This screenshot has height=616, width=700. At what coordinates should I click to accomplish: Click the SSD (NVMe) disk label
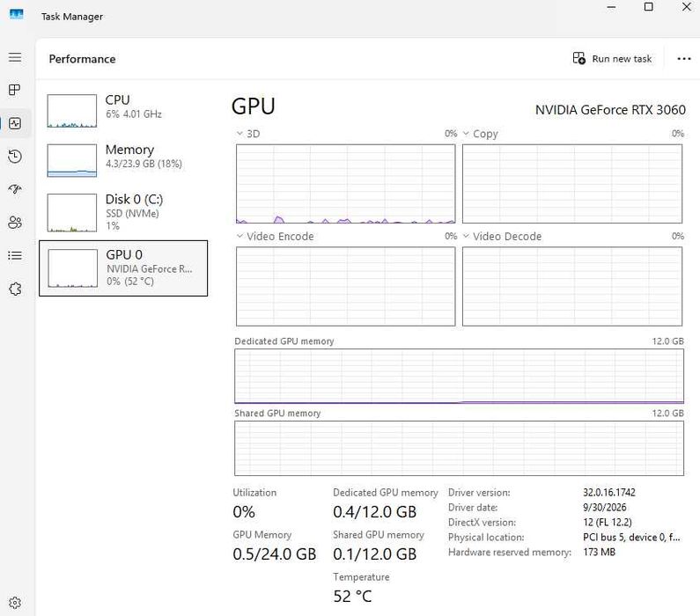pos(132,213)
